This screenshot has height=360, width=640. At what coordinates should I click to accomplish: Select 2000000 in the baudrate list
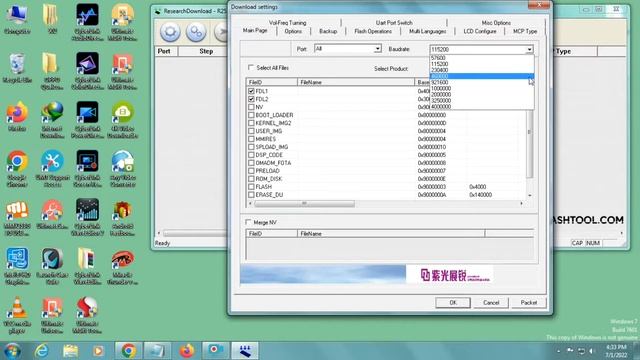point(482,95)
